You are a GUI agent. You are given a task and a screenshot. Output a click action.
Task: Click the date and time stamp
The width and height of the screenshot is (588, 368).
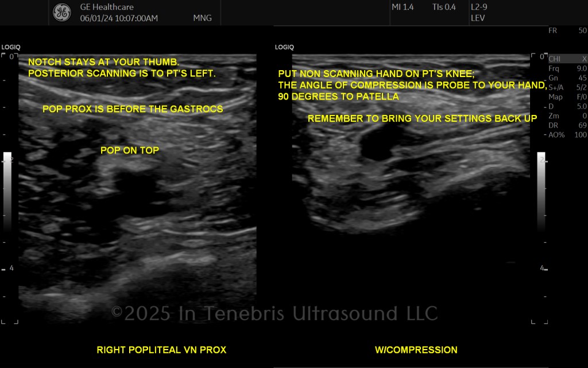coord(119,18)
